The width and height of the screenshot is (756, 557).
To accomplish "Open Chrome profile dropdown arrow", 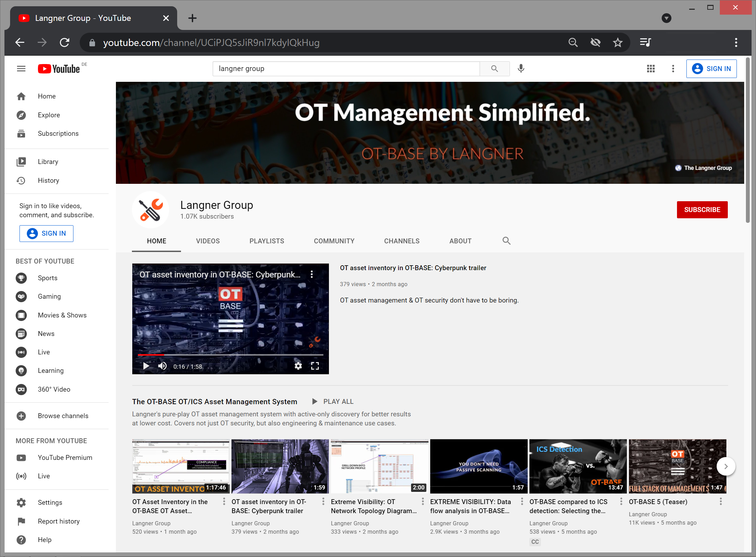I will [x=666, y=18].
